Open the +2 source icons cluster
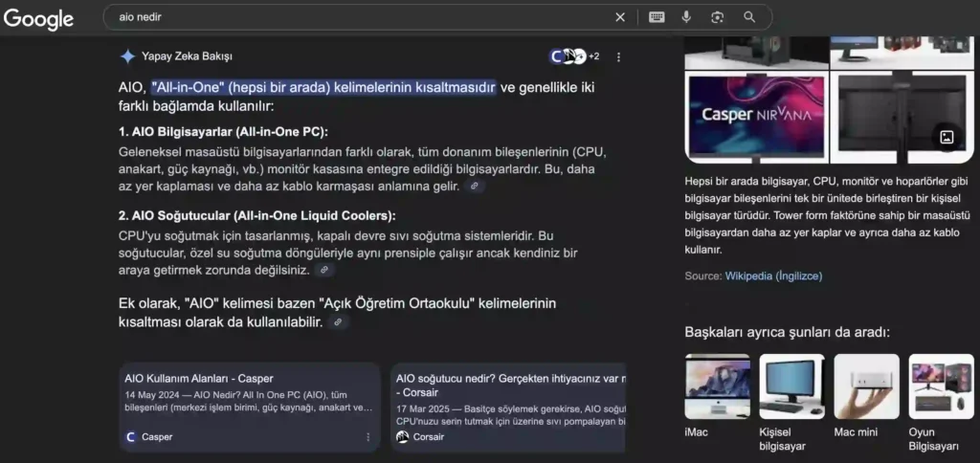The height and width of the screenshot is (463, 980). click(x=574, y=56)
